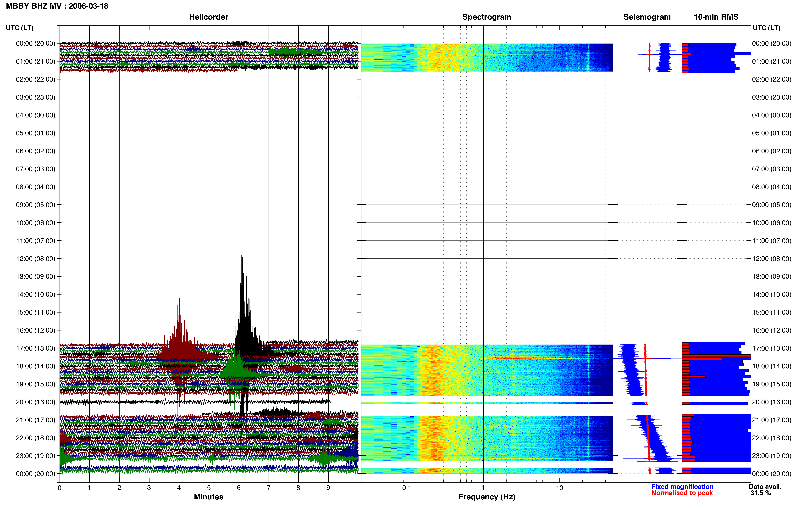Click '02:00 (22:00)' on the Helicorder time axis
812x508 pixels.
coord(36,79)
